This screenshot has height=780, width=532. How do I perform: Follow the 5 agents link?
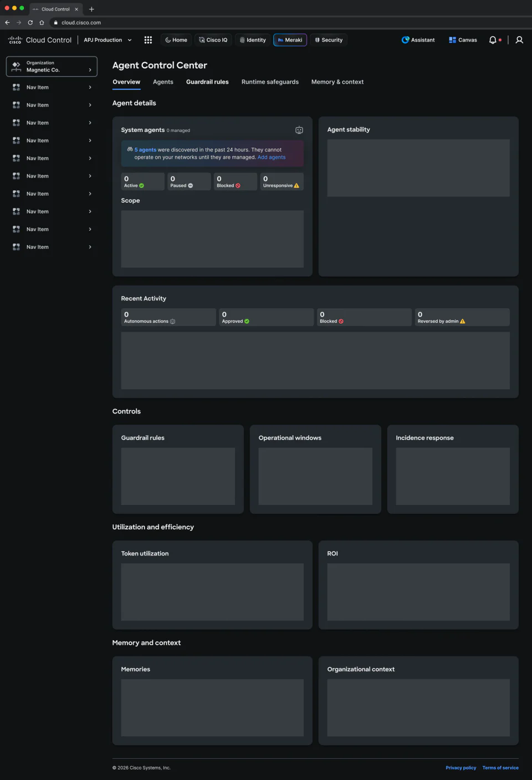tap(145, 150)
